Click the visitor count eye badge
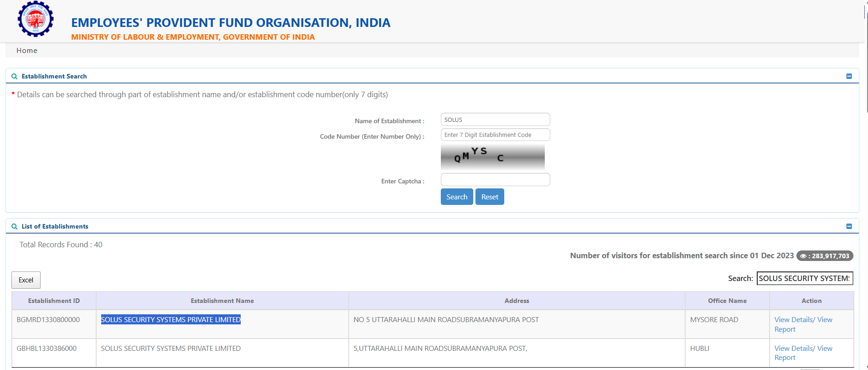Image resolution: width=868 pixels, height=370 pixels. 824,256
